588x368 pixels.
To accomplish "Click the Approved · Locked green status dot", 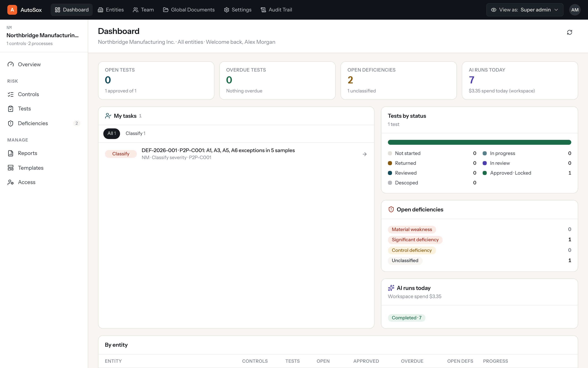I will click(x=484, y=173).
